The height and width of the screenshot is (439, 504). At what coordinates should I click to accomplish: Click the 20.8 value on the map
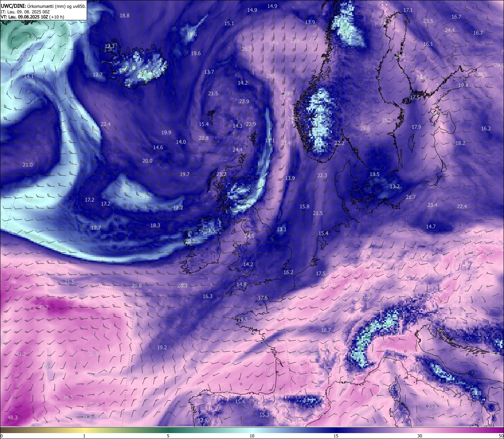coord(137,285)
